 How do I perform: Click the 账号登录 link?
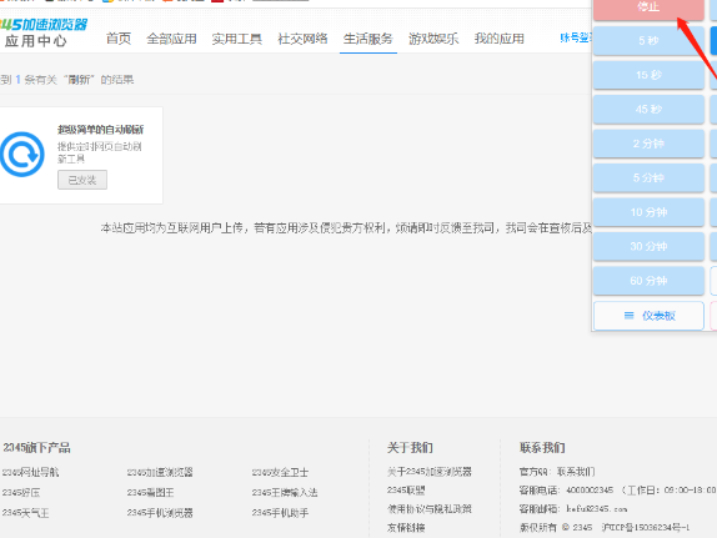(x=576, y=38)
